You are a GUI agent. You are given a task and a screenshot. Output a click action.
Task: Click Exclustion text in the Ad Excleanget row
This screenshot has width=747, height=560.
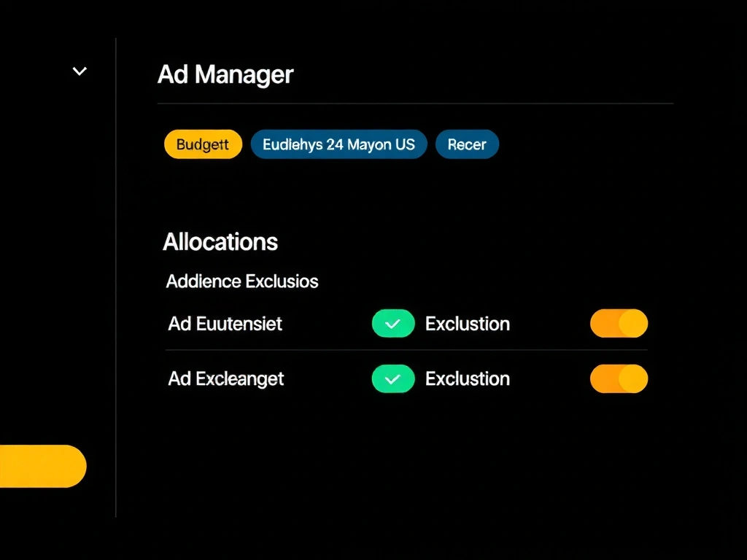click(x=468, y=379)
